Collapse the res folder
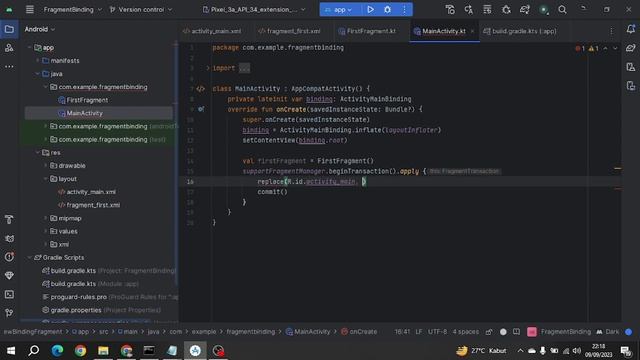This screenshot has height=360, width=640. tap(38, 152)
